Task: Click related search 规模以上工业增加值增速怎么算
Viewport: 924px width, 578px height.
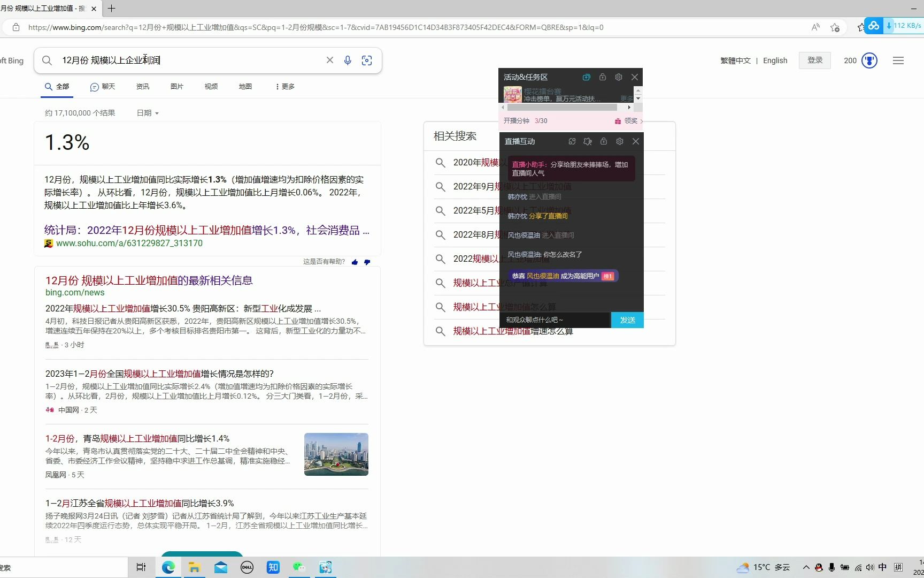Action: coord(513,331)
